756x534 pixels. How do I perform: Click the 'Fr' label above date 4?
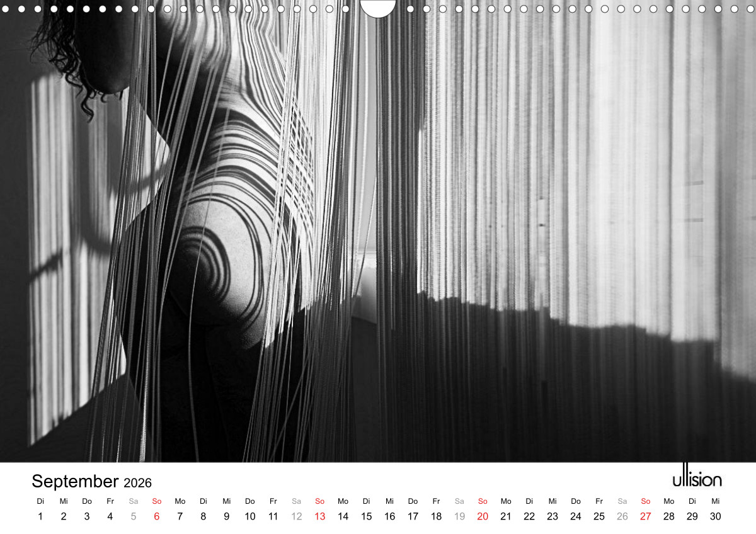point(110,501)
